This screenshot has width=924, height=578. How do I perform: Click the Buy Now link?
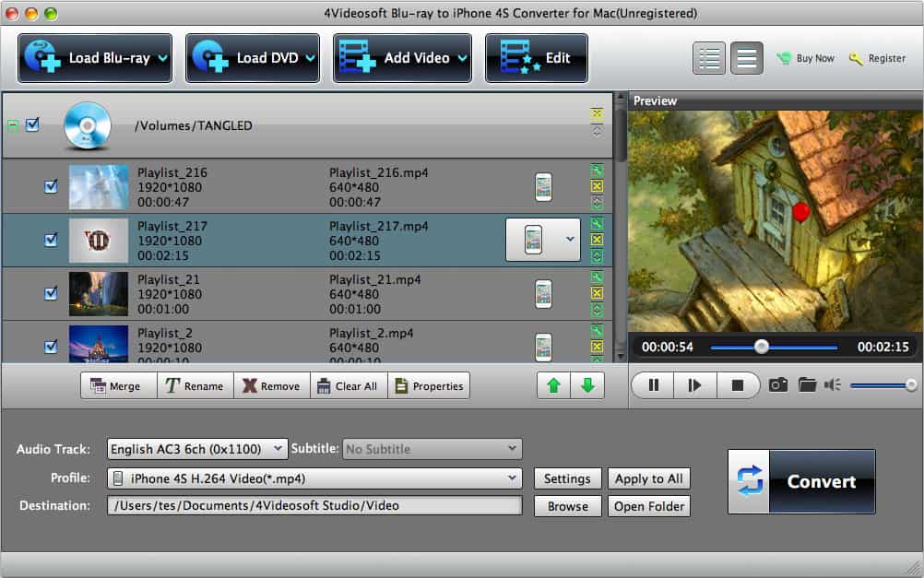click(805, 57)
